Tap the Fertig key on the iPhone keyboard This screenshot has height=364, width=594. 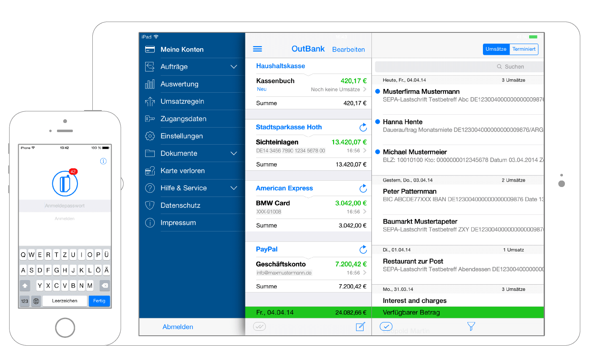99,301
